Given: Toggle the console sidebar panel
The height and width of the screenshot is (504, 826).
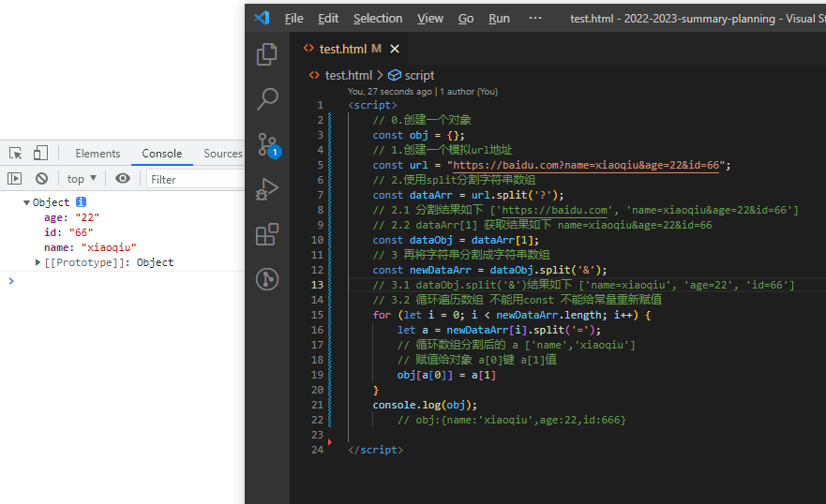Looking at the screenshot, I should (x=15, y=178).
